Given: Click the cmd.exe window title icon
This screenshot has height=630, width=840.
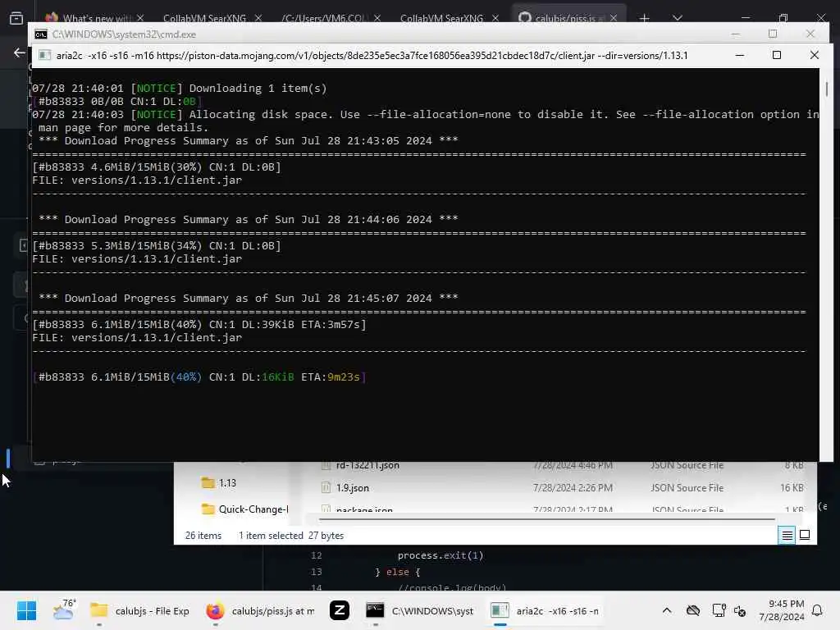Looking at the screenshot, I should (x=40, y=34).
